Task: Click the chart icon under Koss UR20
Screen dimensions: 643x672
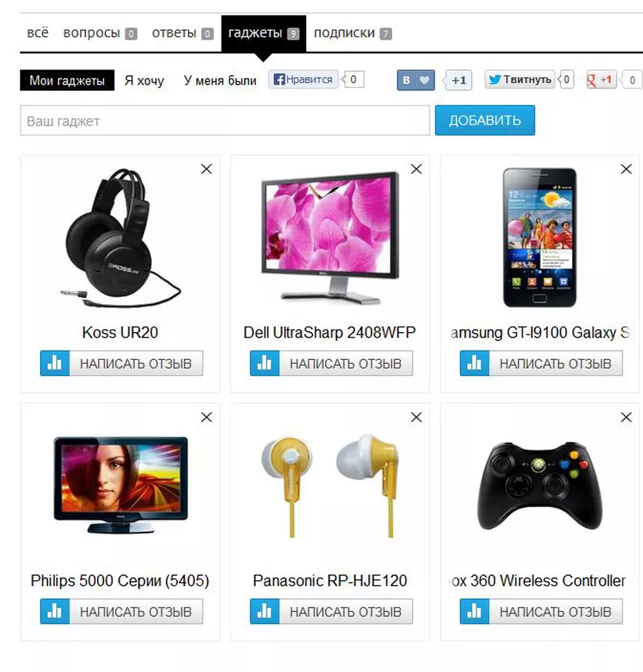Action: (55, 363)
